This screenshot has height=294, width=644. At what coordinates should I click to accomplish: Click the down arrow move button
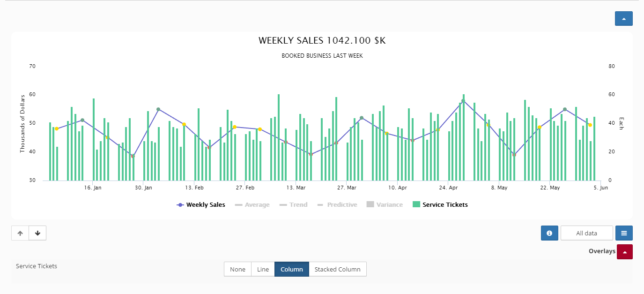tap(37, 233)
